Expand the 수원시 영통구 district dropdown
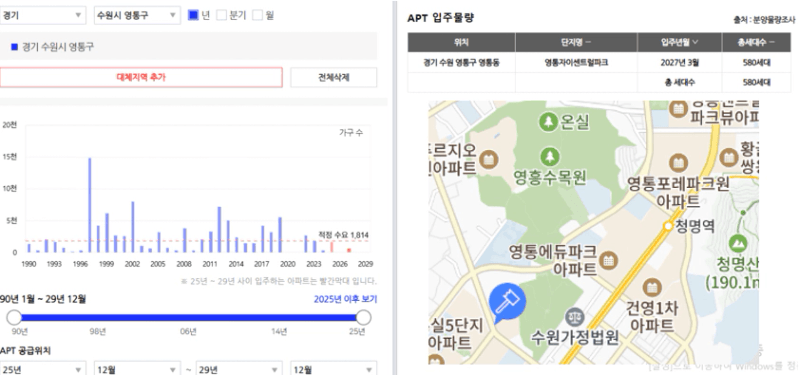Viewport: 799px width, 375px height. point(137,15)
